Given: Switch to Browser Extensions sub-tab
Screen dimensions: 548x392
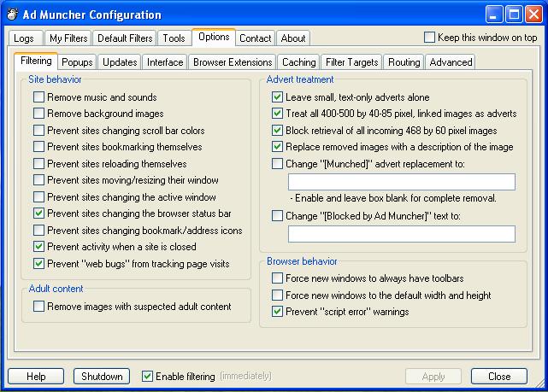Looking at the screenshot, I should pyautogui.click(x=233, y=62).
